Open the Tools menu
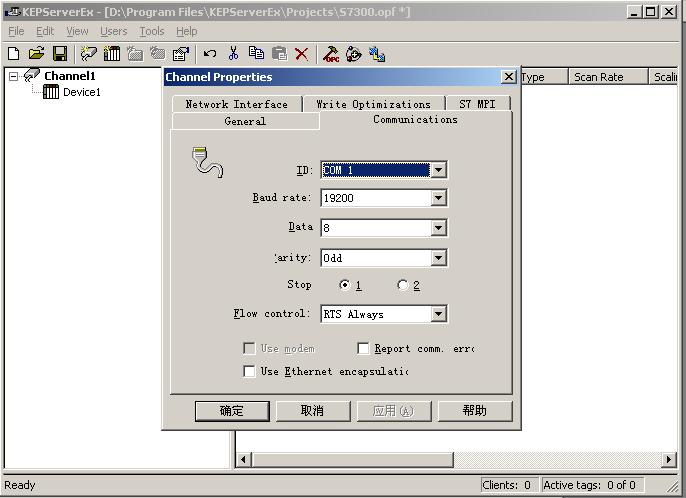The width and height of the screenshot is (686, 498). coord(152,32)
